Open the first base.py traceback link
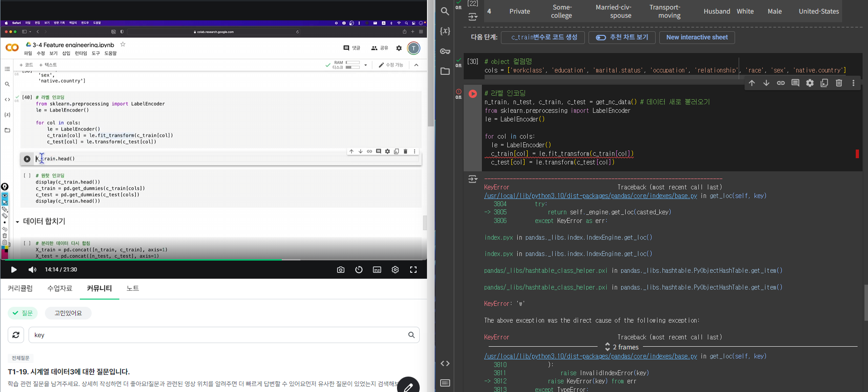The width and height of the screenshot is (868, 392). point(590,196)
